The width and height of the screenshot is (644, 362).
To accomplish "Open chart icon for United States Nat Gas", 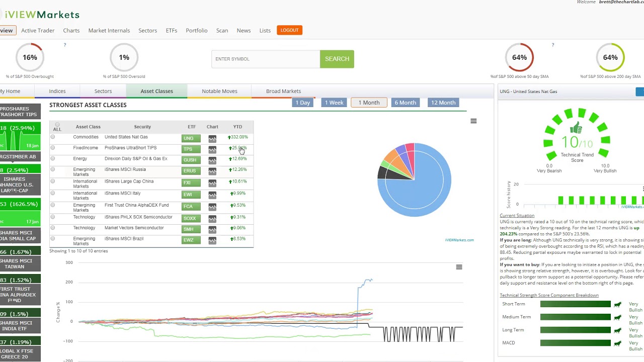I will [x=212, y=139].
